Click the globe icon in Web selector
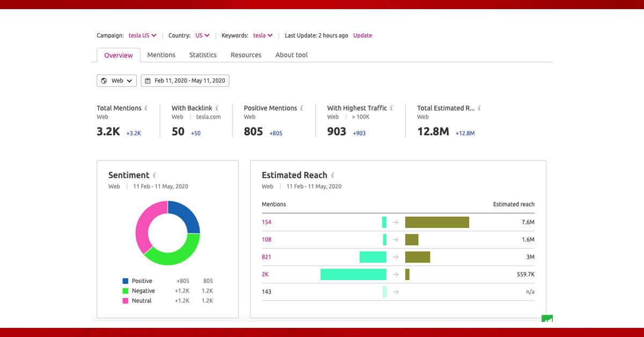The height and width of the screenshot is (337, 644). point(104,80)
